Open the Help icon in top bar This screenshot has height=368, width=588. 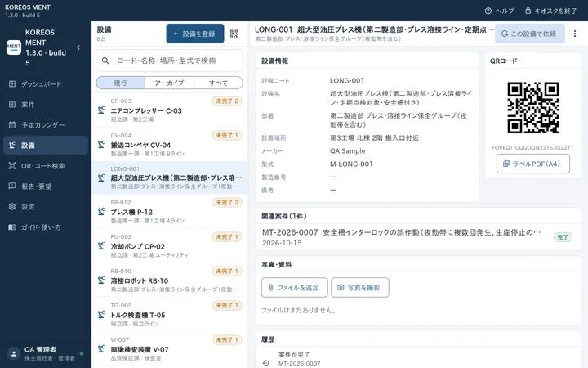click(x=488, y=11)
